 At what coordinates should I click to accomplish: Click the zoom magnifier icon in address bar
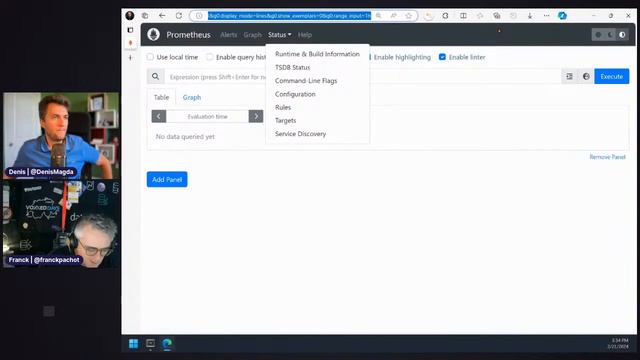378,16
